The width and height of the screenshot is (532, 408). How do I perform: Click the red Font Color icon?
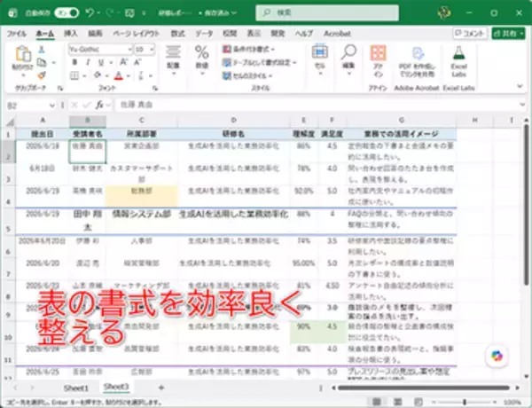[119, 75]
